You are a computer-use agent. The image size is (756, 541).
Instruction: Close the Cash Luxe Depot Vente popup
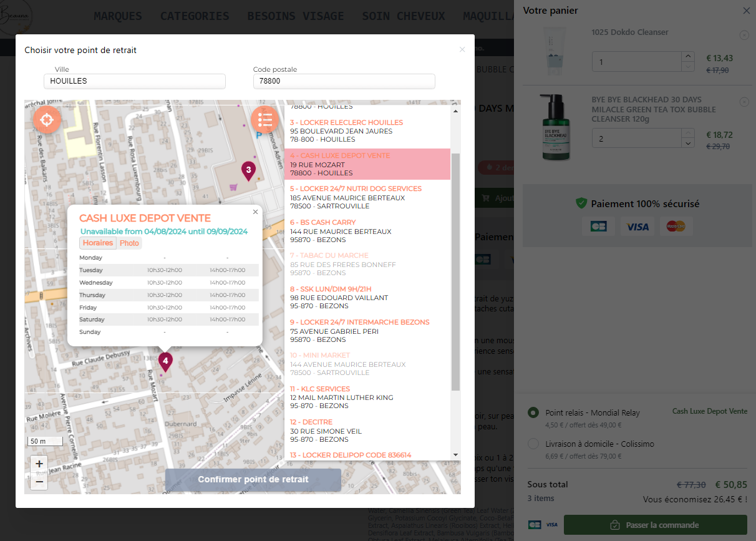tap(255, 212)
